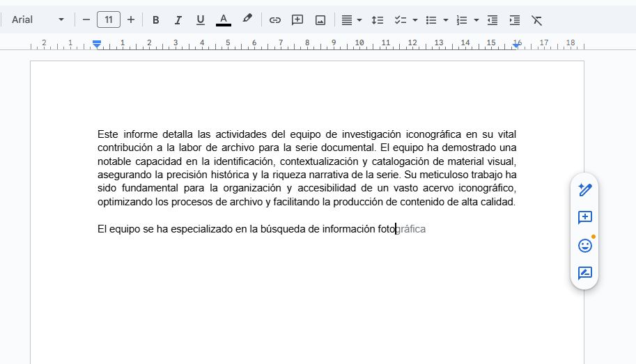Image resolution: width=636 pixels, height=364 pixels.
Task: Open the text color picker
Action: tap(224, 20)
